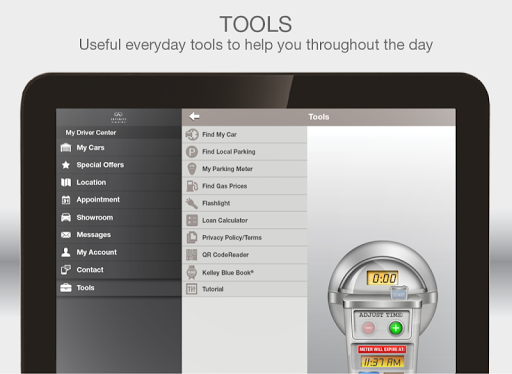Launch the Flashlight tool icon
This screenshot has width=512, height=374.
click(192, 203)
